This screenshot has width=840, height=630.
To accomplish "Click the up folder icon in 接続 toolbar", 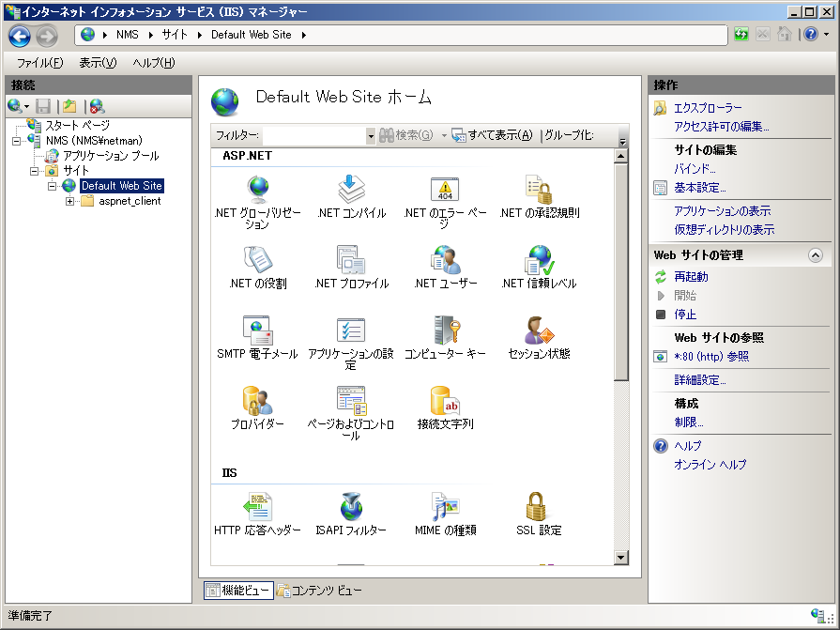I will point(69,106).
